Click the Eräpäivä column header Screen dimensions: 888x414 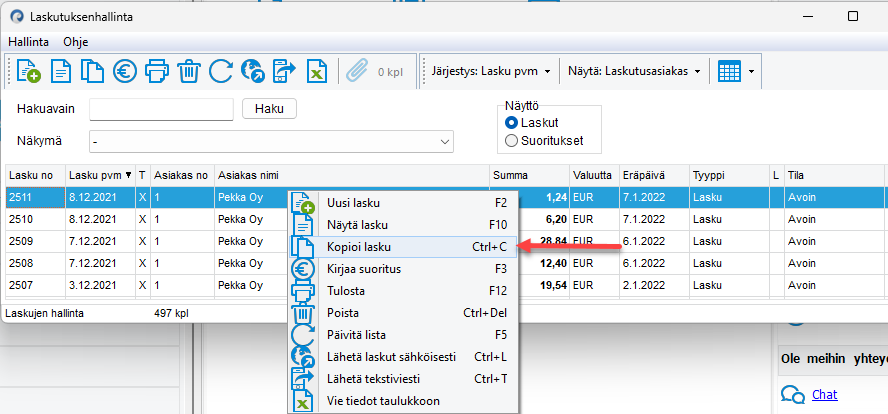pyautogui.click(x=655, y=176)
